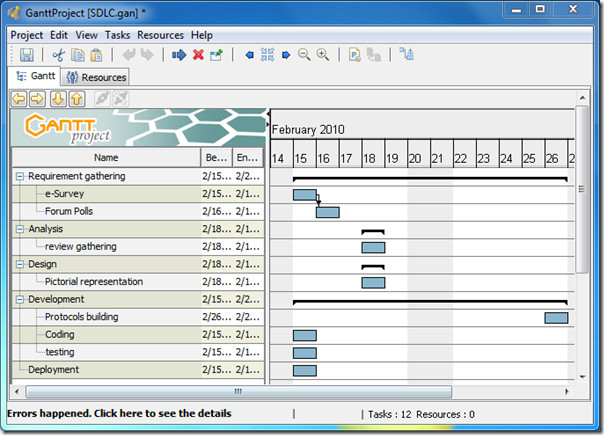This screenshot has width=604, height=435.
Task: Open the Edit menu
Action: point(59,35)
